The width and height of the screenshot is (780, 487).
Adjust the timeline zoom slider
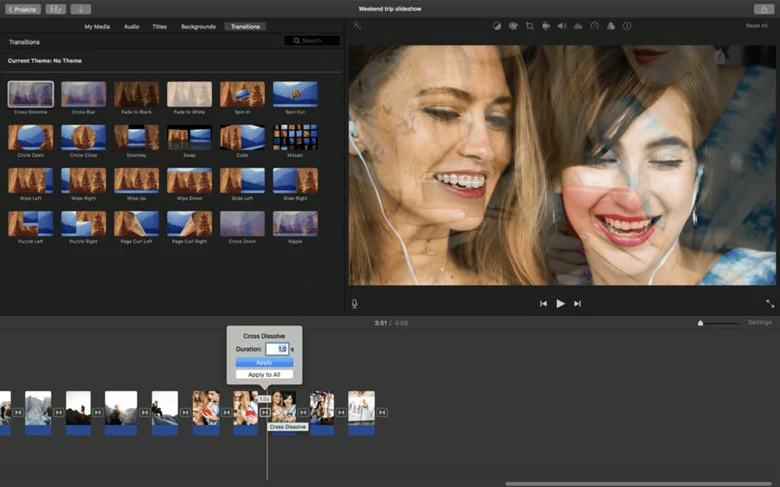point(700,323)
